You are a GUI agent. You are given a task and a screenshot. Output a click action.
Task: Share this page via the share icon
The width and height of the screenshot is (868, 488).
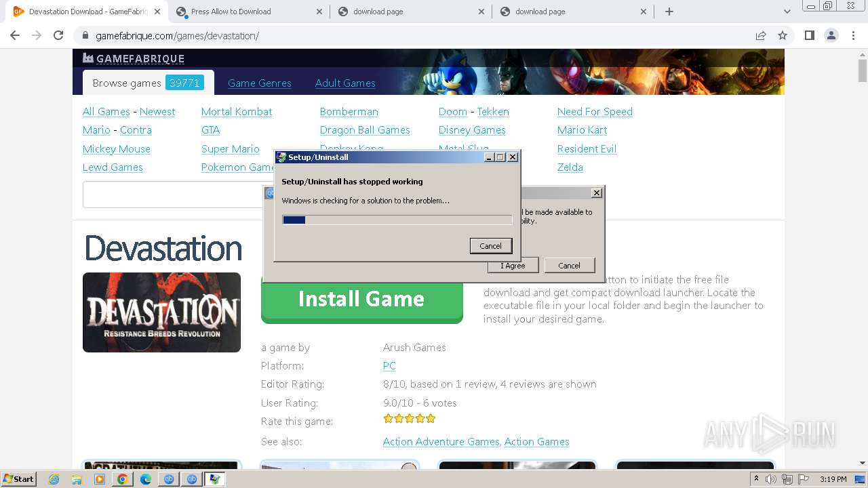coord(761,35)
